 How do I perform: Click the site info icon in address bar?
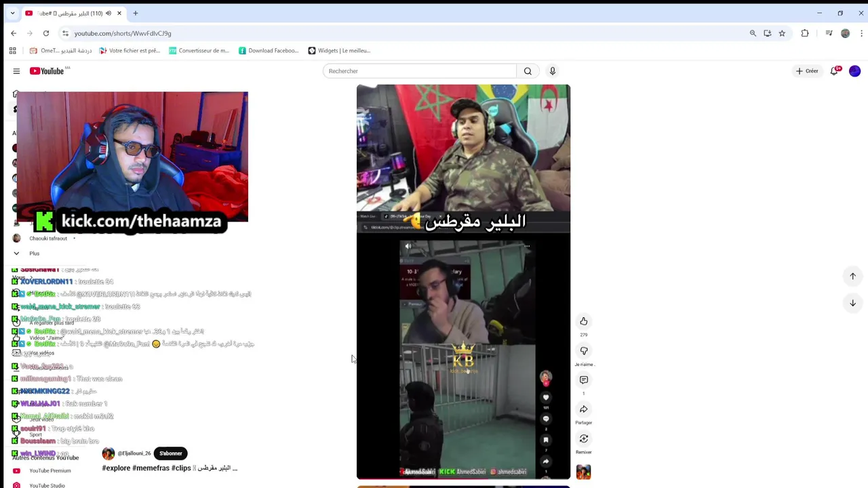click(65, 33)
